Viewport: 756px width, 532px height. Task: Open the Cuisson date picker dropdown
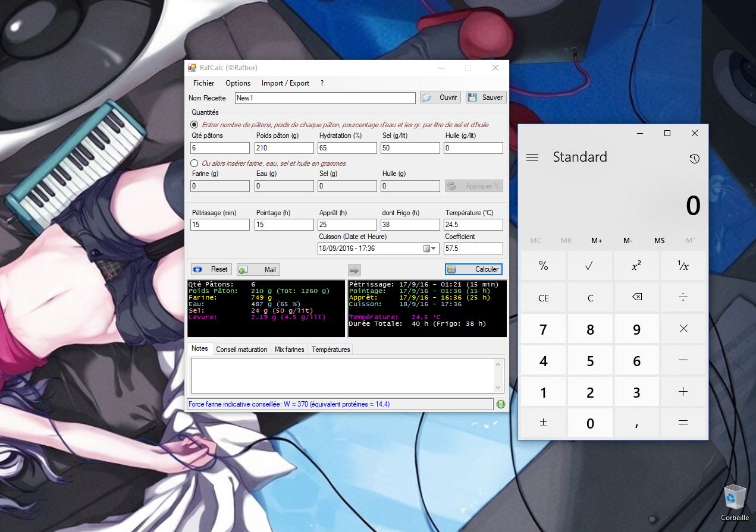[434, 248]
